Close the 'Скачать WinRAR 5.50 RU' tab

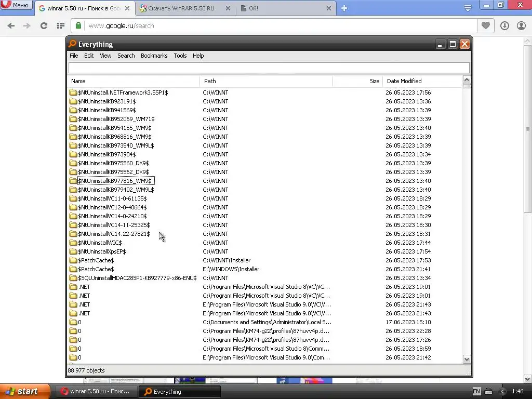coord(228,8)
